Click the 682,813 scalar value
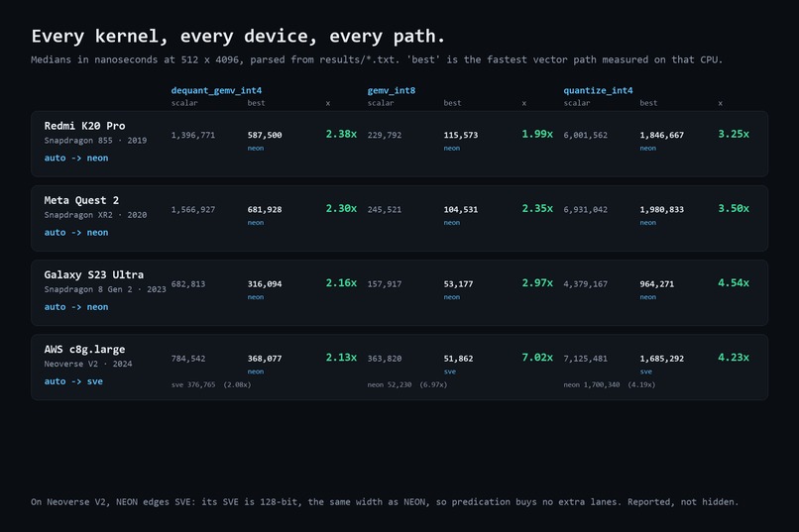799x532 pixels. click(188, 283)
